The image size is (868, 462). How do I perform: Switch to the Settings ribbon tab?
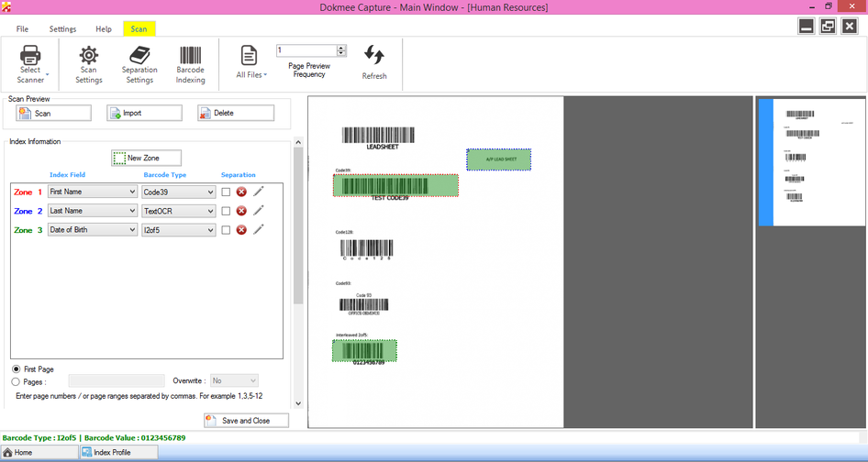(x=62, y=29)
